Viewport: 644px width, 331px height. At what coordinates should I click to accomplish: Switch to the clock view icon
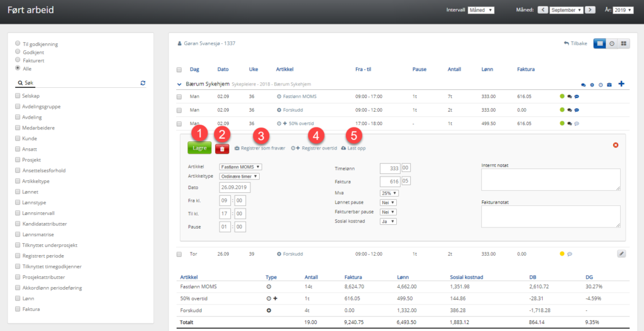click(x=612, y=43)
